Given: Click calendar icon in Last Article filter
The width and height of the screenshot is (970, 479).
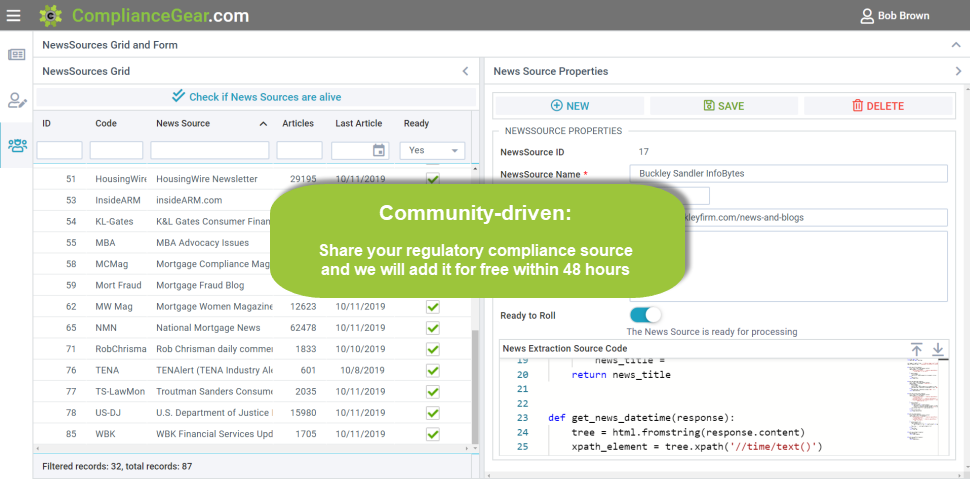Looking at the screenshot, I should click(x=379, y=150).
